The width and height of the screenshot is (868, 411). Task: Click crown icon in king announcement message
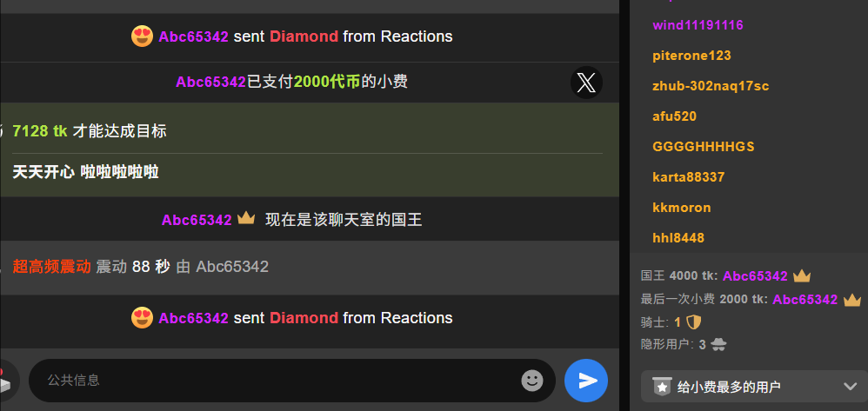246,218
